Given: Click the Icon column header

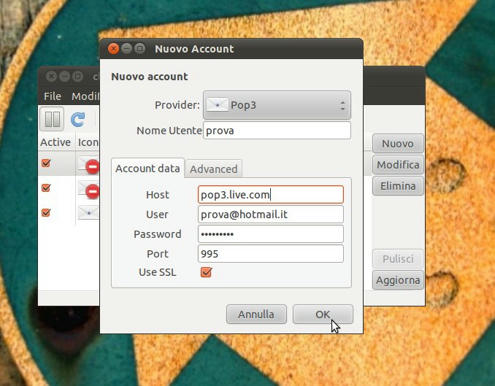Looking at the screenshot, I should click(x=88, y=142).
